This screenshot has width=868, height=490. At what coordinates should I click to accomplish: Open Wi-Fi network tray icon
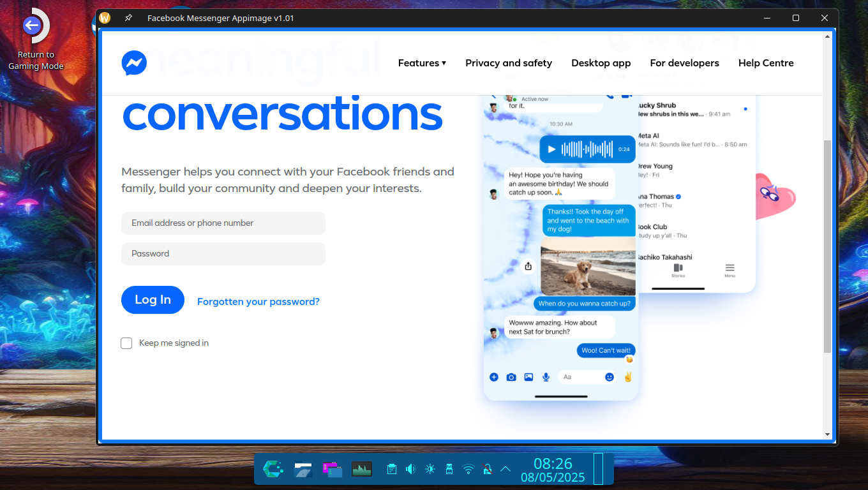[468, 470]
